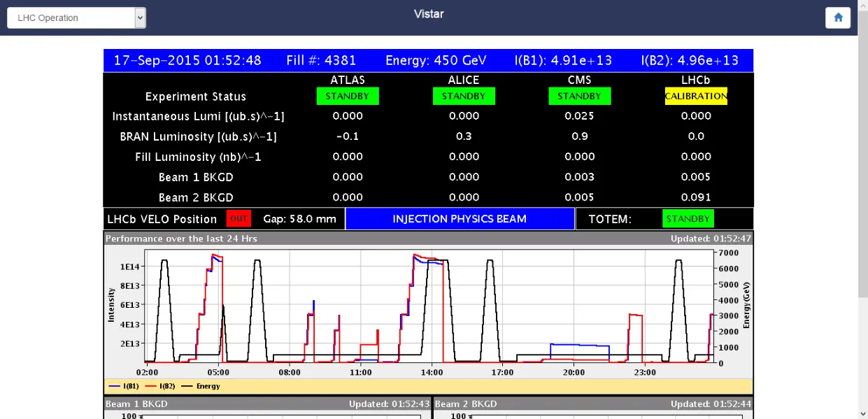This screenshot has width=868, height=419.
Task: Click LHCb yellow CALIBRATION status badge
Action: click(x=696, y=96)
